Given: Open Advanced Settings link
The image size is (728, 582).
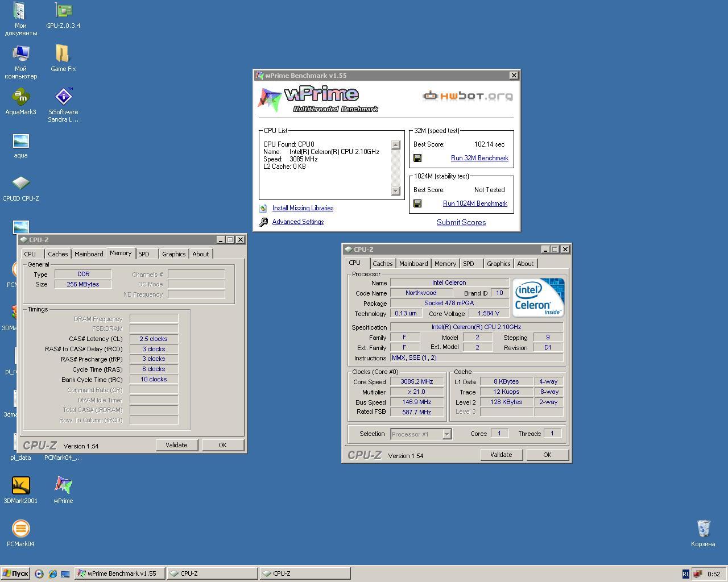Looking at the screenshot, I should pos(298,222).
